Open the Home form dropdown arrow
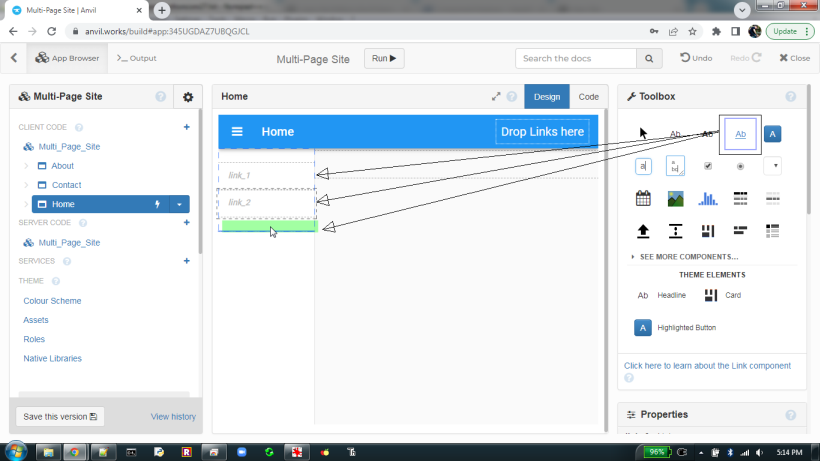The width and height of the screenshot is (820, 461). tap(180, 204)
